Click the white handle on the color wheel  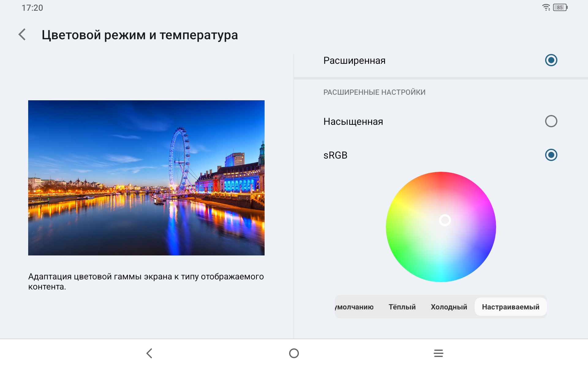pyautogui.click(x=445, y=220)
